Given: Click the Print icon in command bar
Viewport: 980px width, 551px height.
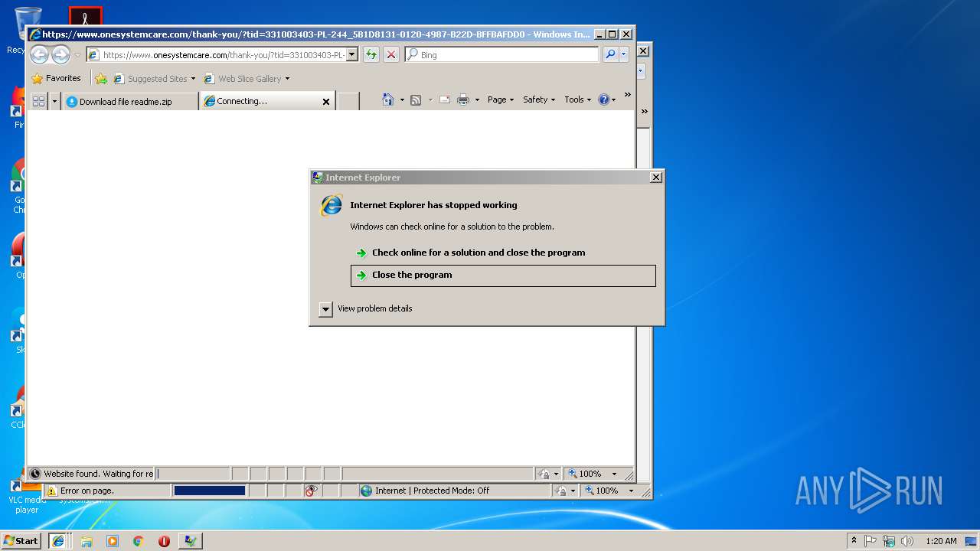Looking at the screenshot, I should tap(463, 99).
